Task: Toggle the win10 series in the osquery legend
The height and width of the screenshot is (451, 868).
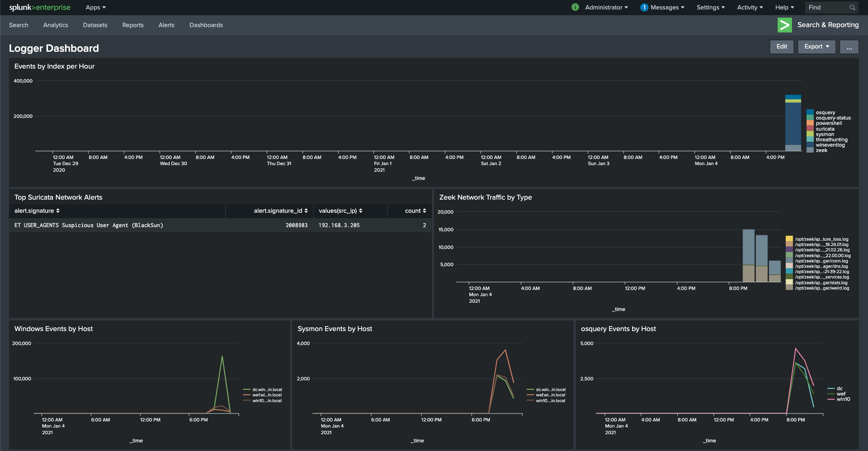Action: pos(843,399)
